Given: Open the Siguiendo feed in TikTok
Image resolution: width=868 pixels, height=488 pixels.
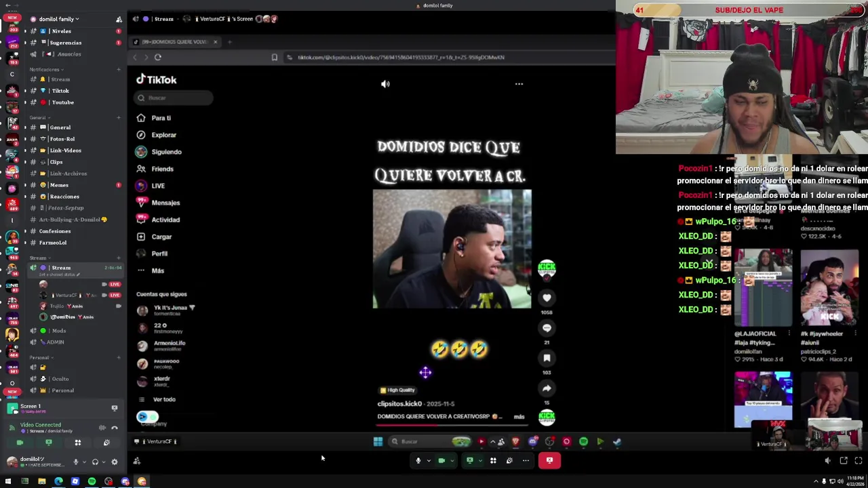Looking at the screenshot, I should [166, 152].
